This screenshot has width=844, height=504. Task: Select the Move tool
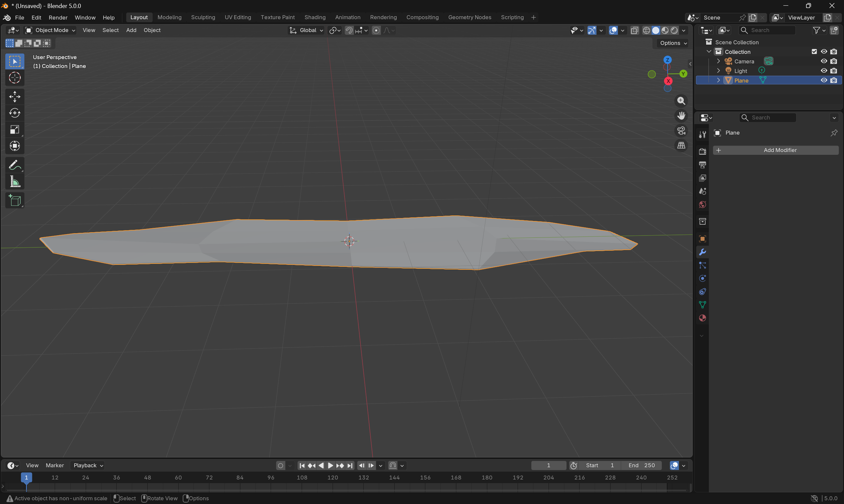(x=14, y=96)
